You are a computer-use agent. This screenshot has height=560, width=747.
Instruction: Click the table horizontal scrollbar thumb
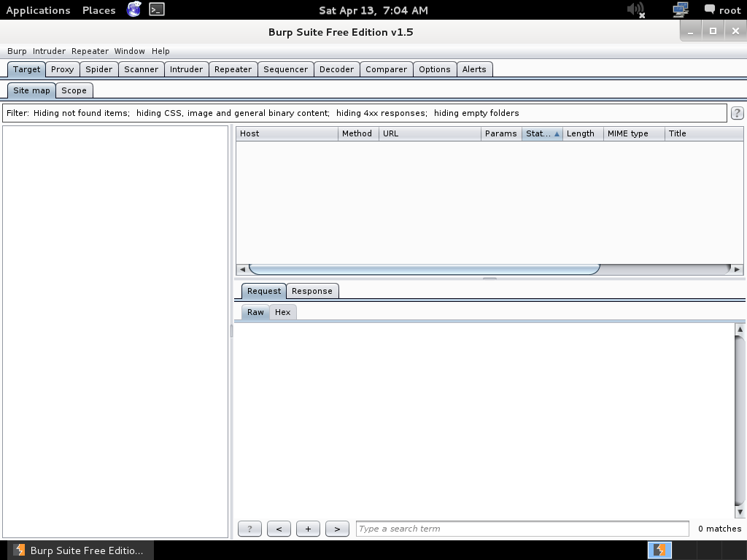click(x=424, y=270)
